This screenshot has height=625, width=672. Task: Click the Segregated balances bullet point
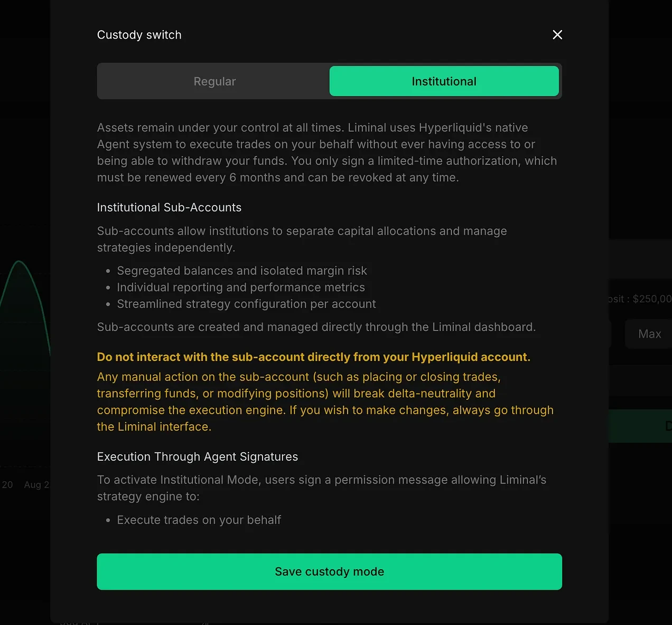coord(242,270)
